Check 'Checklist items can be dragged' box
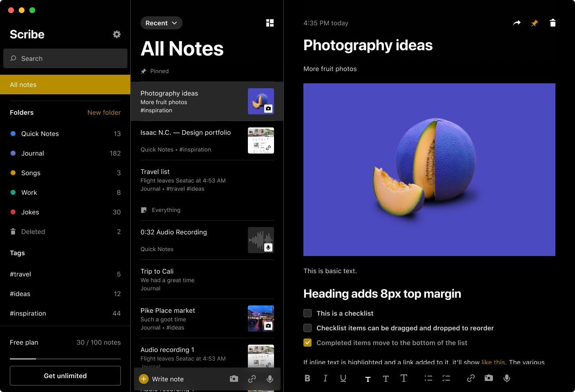 pyautogui.click(x=308, y=328)
